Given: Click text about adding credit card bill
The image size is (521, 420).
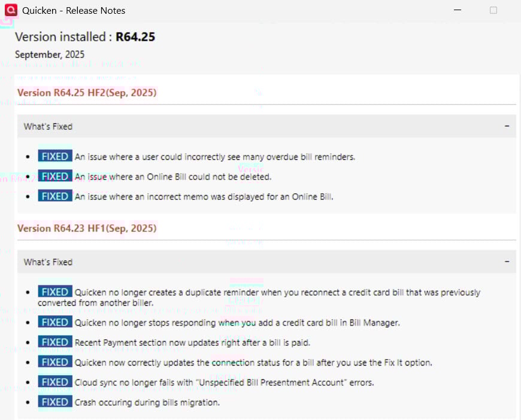Looking at the screenshot, I should click(237, 322).
